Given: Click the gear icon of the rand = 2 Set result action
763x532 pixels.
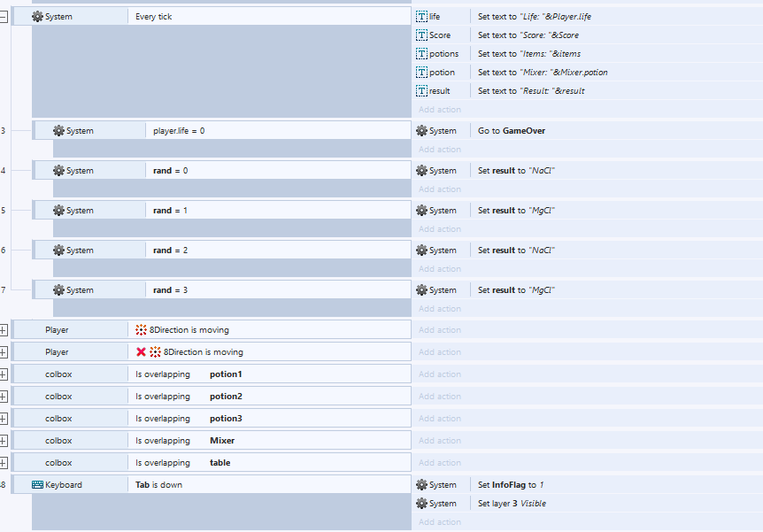Looking at the screenshot, I should tap(421, 251).
